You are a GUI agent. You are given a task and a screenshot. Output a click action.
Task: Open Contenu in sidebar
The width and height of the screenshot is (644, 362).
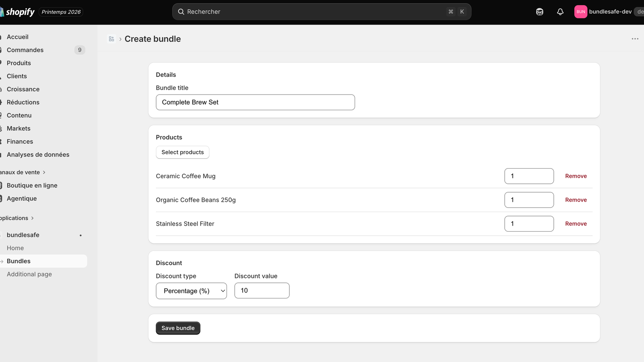(19, 115)
